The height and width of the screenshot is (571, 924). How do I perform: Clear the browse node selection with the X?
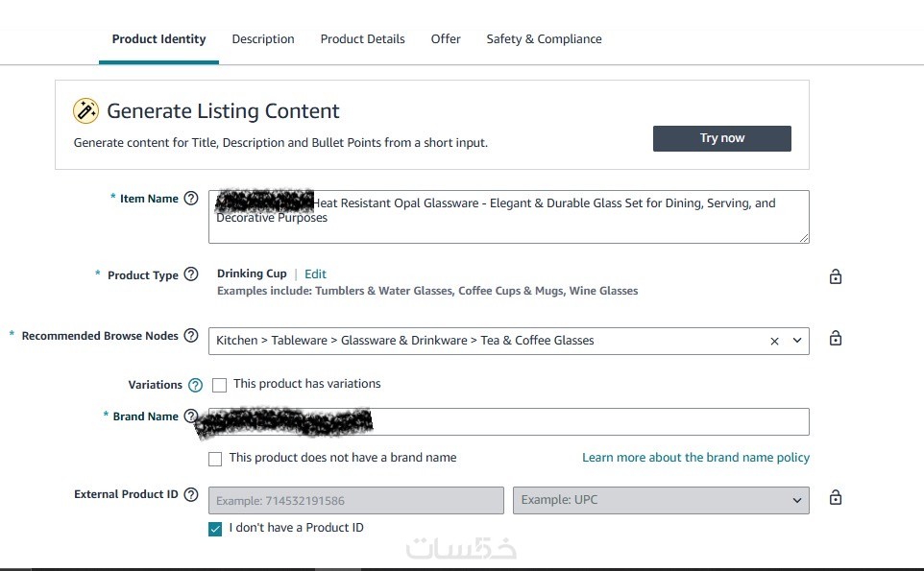coord(774,341)
